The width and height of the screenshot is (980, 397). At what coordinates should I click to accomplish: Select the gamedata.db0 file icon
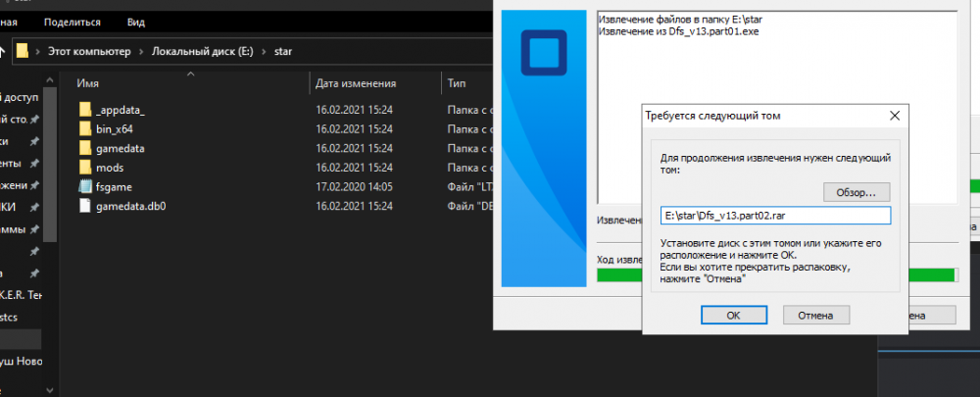point(85,206)
